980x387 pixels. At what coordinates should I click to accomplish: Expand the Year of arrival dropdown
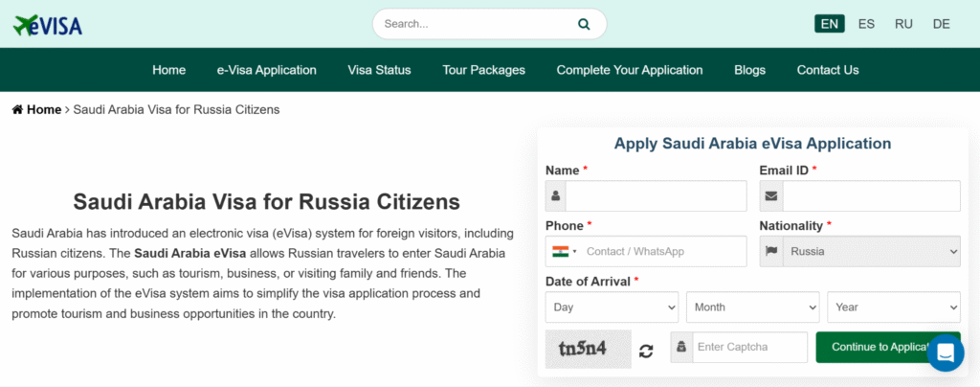893,307
